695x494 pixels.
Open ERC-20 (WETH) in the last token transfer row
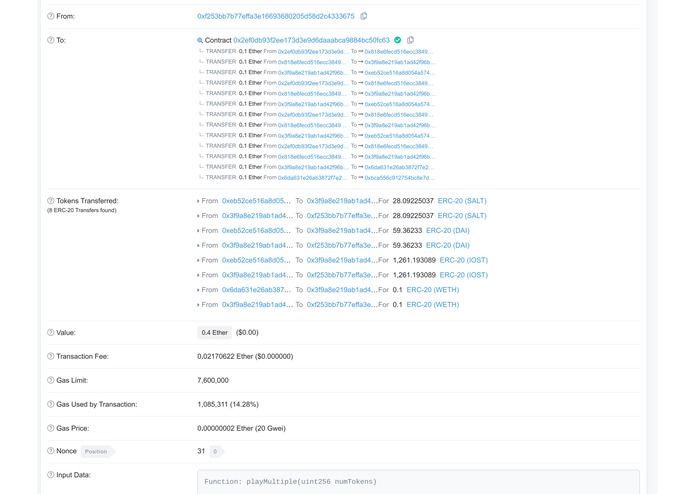pyautogui.click(x=433, y=304)
